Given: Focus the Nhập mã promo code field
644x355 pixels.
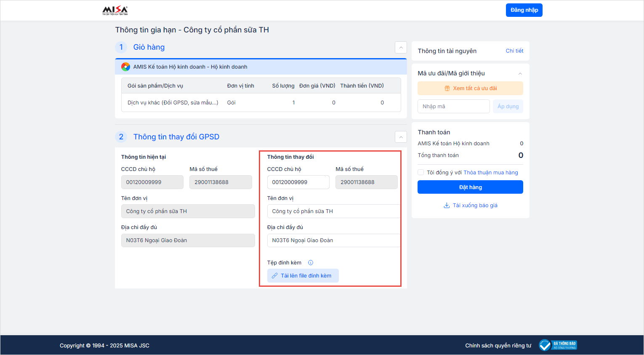Looking at the screenshot, I should [x=453, y=107].
